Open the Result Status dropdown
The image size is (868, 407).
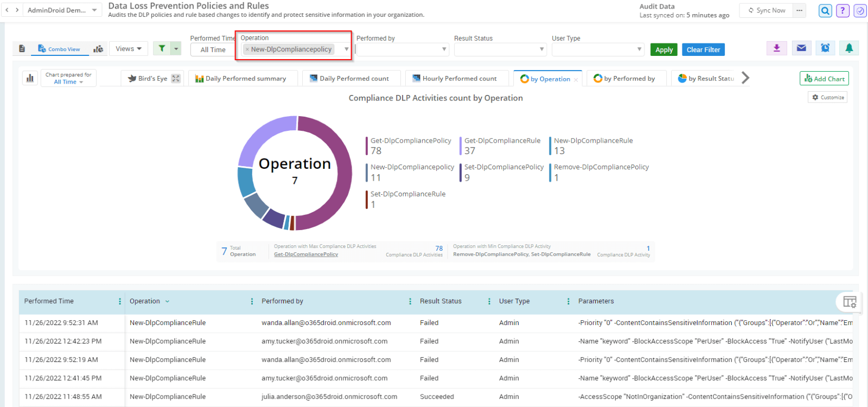tap(500, 49)
